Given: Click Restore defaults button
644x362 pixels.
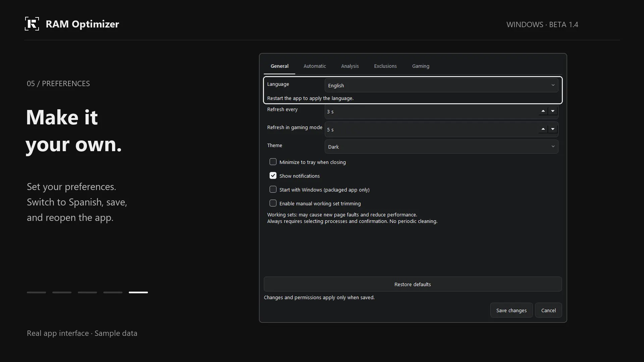Looking at the screenshot, I should tap(413, 284).
